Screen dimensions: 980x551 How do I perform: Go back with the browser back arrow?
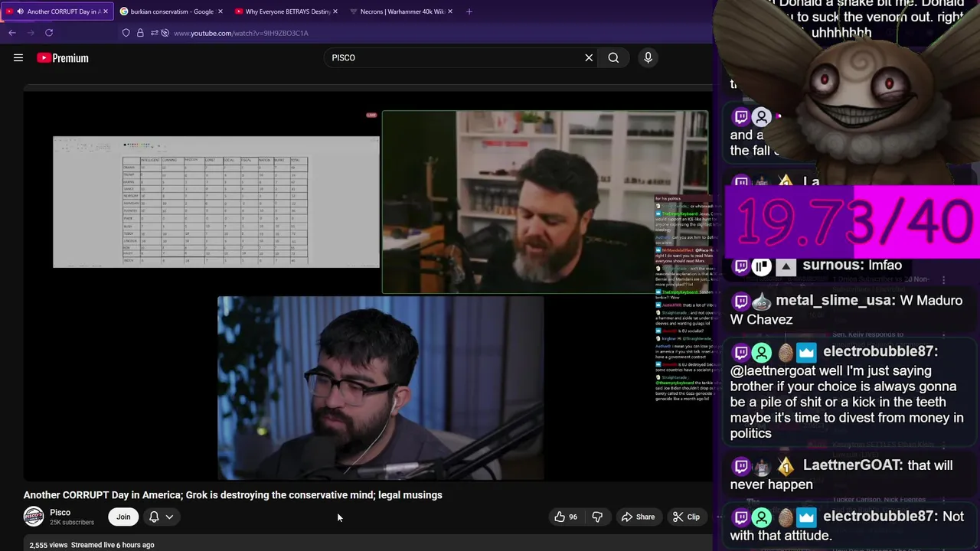pyautogui.click(x=12, y=33)
